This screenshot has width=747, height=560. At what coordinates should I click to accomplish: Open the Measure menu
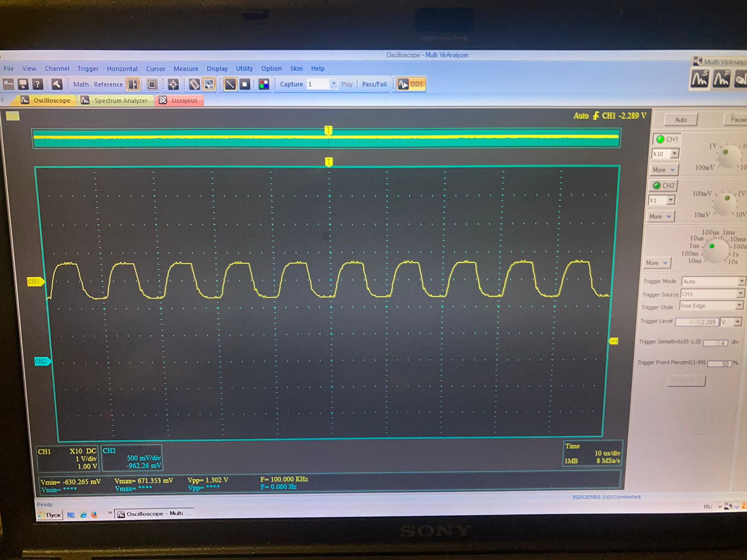click(x=186, y=69)
